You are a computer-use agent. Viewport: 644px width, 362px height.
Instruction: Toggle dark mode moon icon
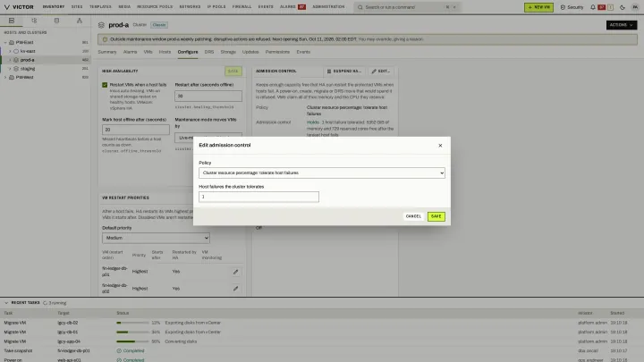coord(623,7)
